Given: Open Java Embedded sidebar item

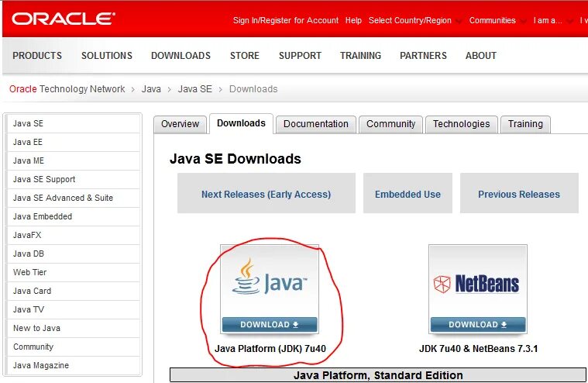Looking at the screenshot, I should tap(74, 216).
